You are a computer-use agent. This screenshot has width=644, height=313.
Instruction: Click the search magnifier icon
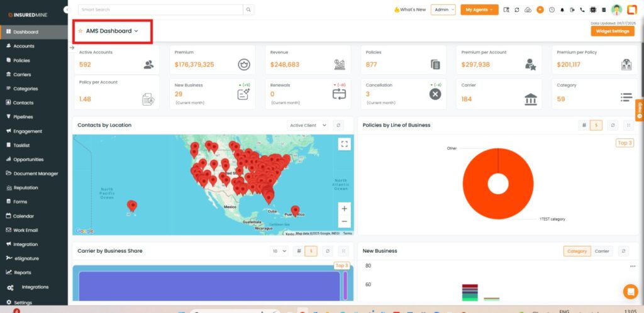(249, 10)
